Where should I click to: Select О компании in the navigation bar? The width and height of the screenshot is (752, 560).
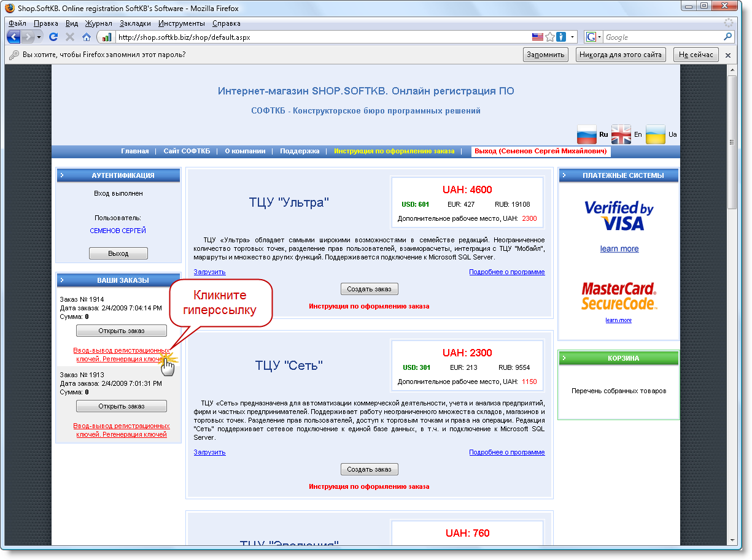[245, 151]
